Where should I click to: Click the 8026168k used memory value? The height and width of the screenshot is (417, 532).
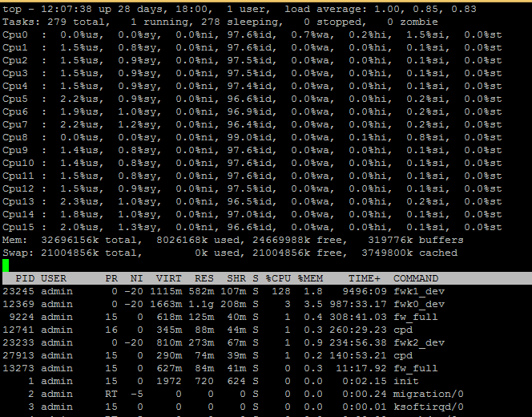coord(182,240)
